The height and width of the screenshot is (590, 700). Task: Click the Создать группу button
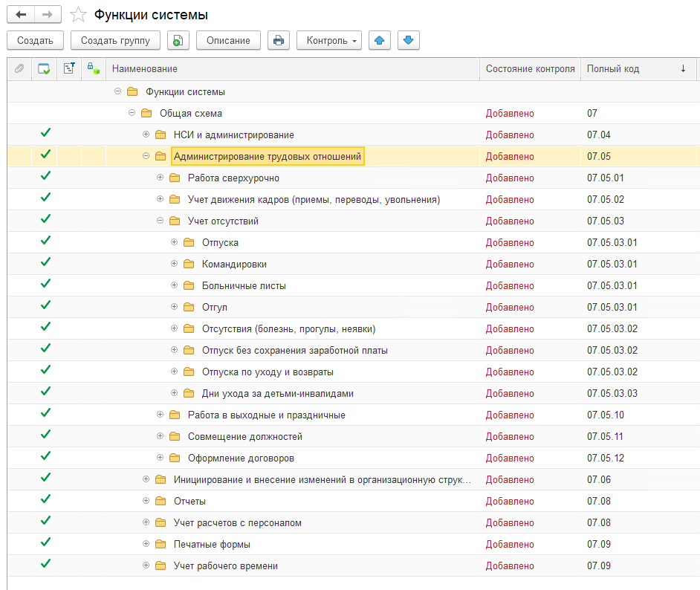[x=115, y=40]
